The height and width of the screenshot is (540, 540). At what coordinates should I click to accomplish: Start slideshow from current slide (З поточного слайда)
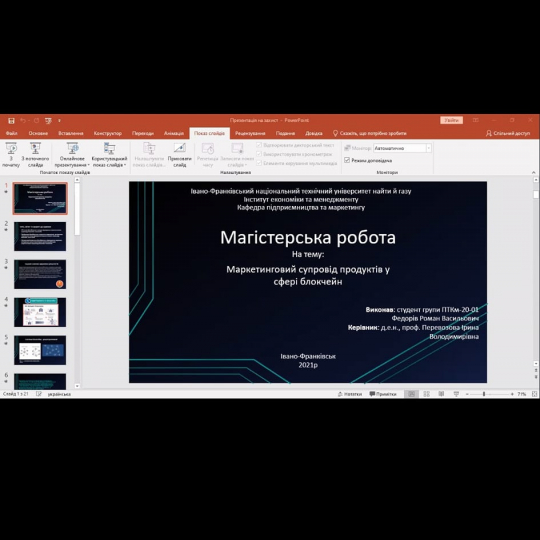point(35,155)
